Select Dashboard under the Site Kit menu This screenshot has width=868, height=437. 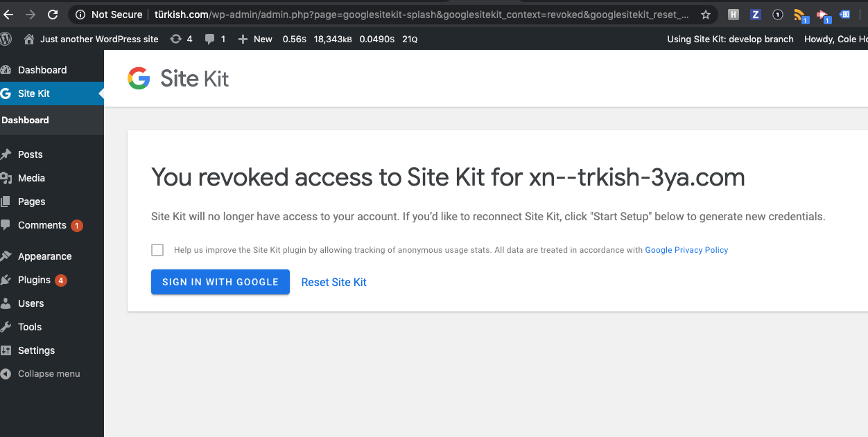pos(26,120)
